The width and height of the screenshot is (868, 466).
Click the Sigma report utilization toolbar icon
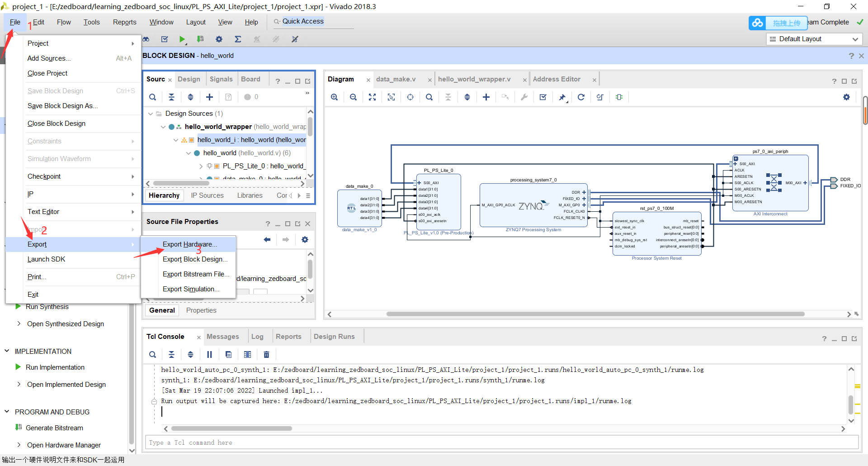(x=238, y=39)
